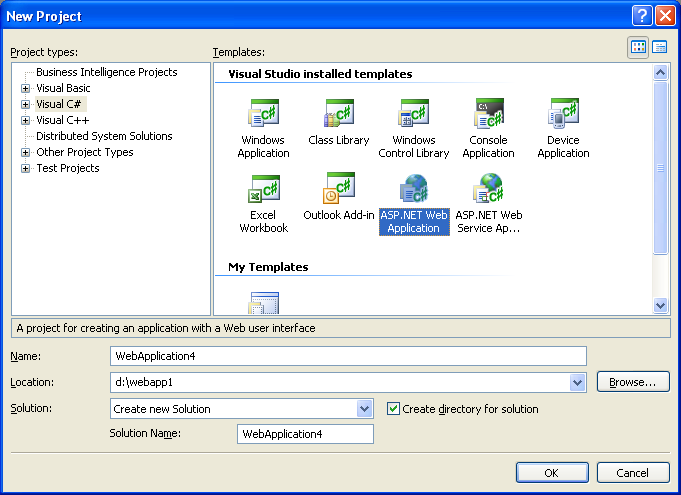Select the Outlook Add-in template icon
The width and height of the screenshot is (681, 495).
(x=339, y=189)
